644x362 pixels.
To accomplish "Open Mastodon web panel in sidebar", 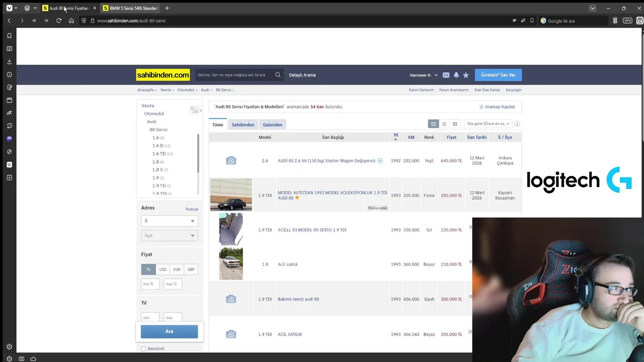I will coord(9,139).
